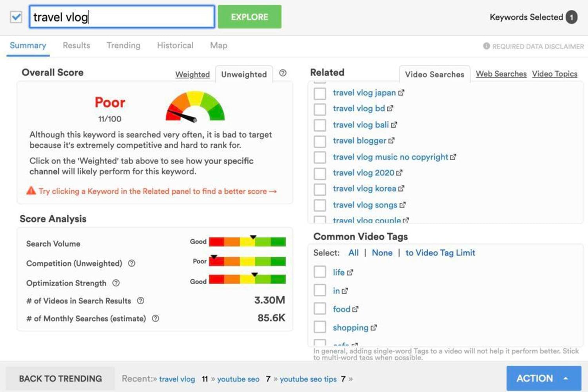Click help icon for Monthly Searches estimate

click(x=156, y=318)
